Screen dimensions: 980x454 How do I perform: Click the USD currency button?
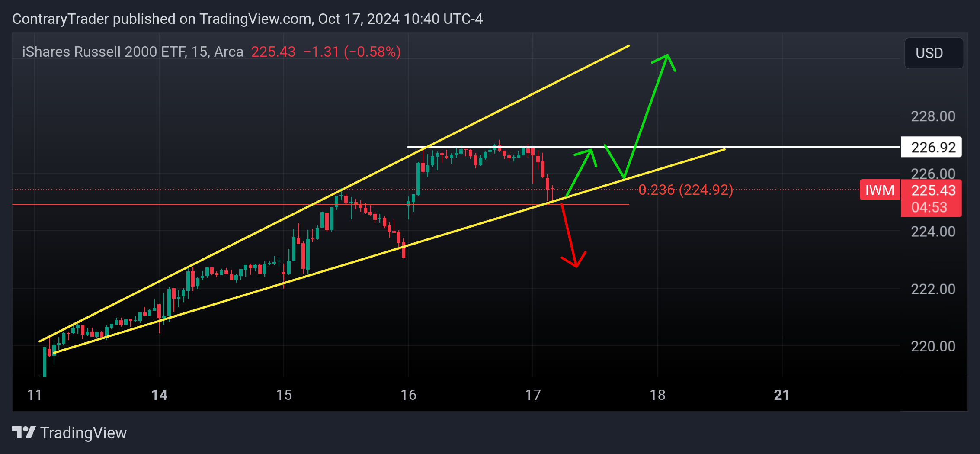point(934,53)
